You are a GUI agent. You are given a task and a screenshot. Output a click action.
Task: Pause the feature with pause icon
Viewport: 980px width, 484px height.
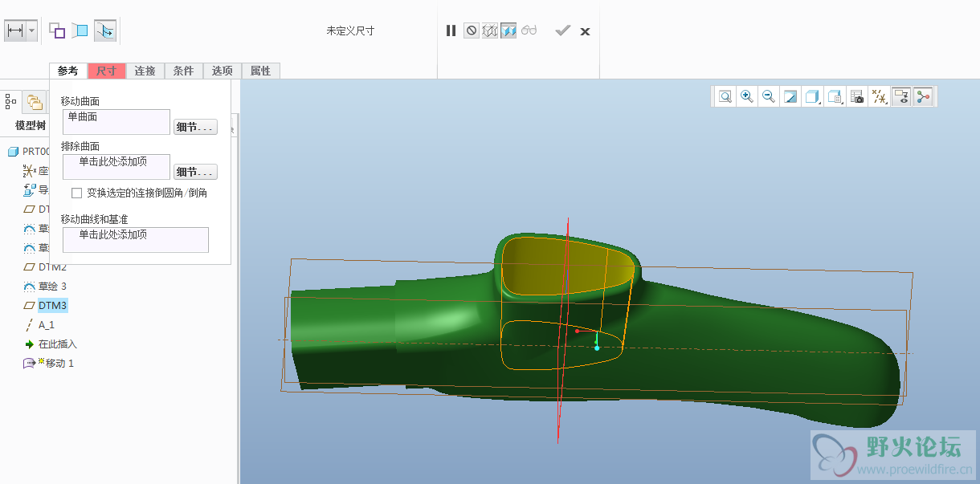point(451,31)
